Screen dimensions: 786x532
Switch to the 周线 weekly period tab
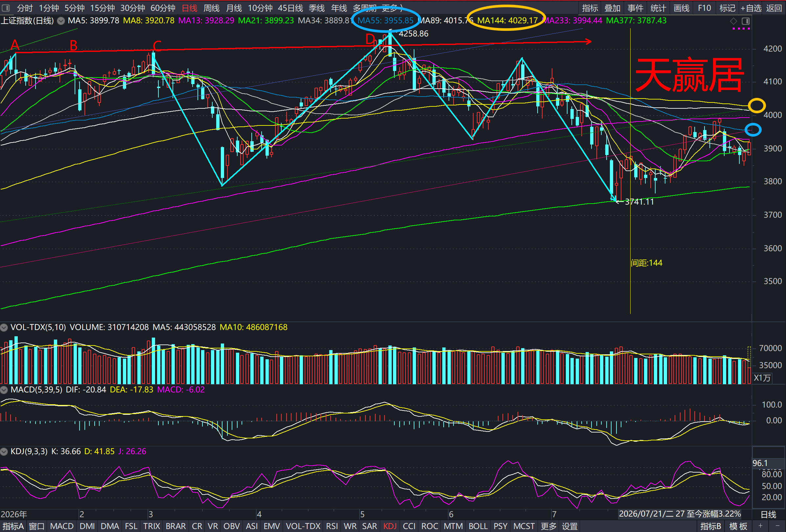click(211, 8)
